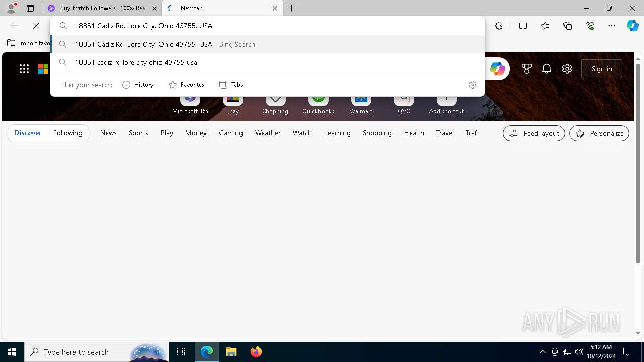Open Microsoft Rewards trophy icon
The image size is (644, 362).
(527, 69)
